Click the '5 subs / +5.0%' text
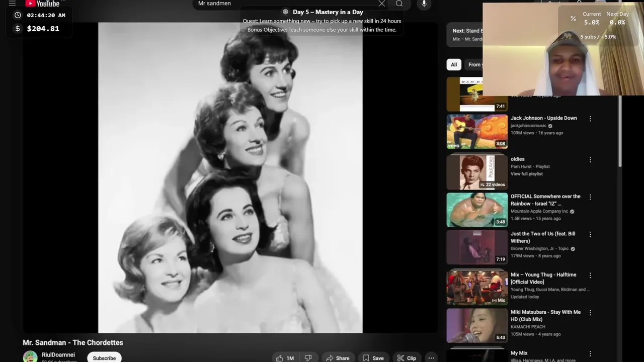This screenshot has width=644, height=362. (598, 37)
